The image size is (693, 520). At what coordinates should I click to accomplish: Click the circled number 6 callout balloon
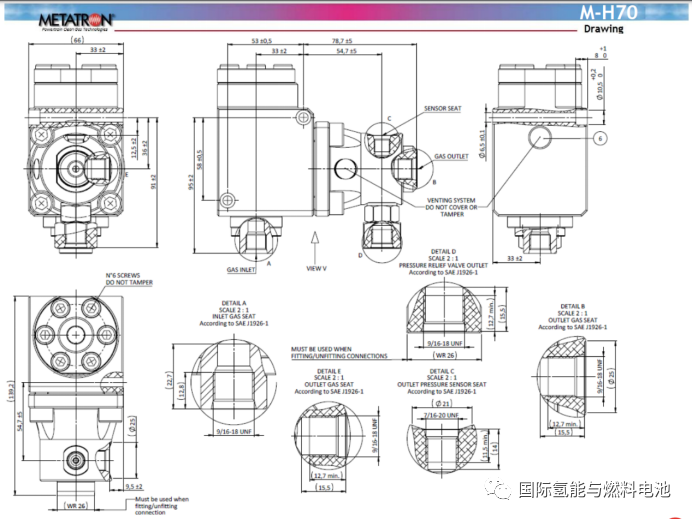[601, 139]
